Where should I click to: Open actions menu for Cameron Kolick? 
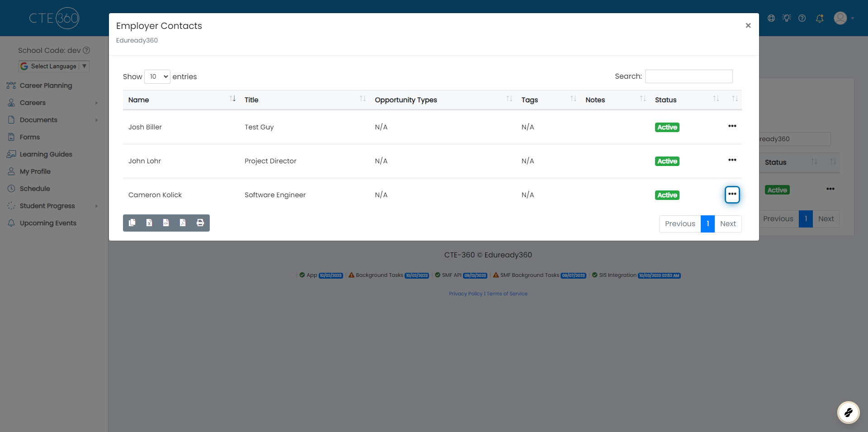[732, 195]
